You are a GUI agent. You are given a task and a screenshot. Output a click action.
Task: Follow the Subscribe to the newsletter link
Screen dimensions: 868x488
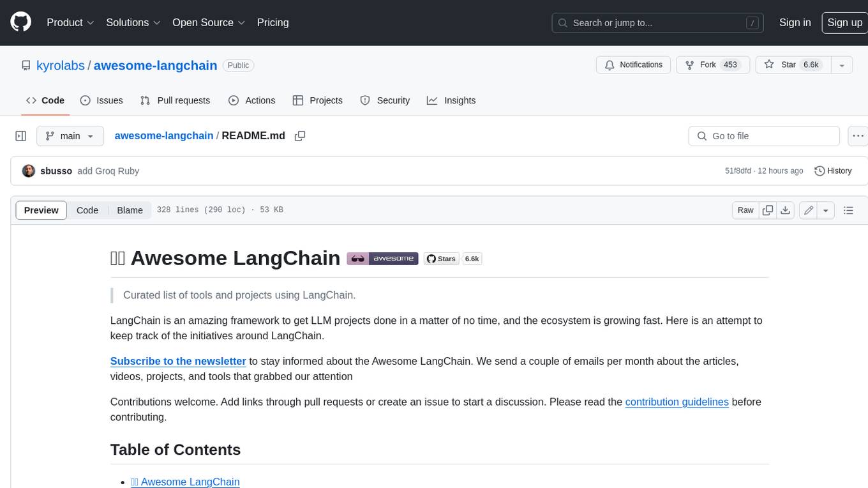tap(178, 361)
